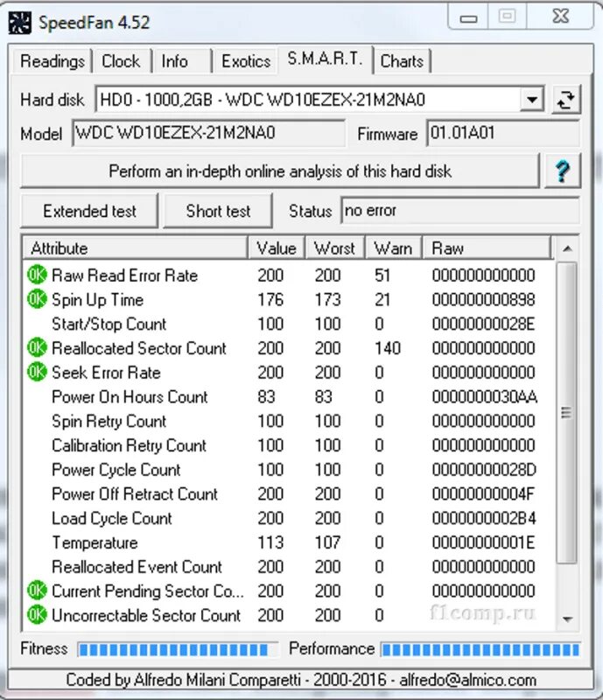Click Warn value 51 for Raw Read Error Rate
Image resolution: width=603 pixels, height=700 pixels.
point(382,275)
